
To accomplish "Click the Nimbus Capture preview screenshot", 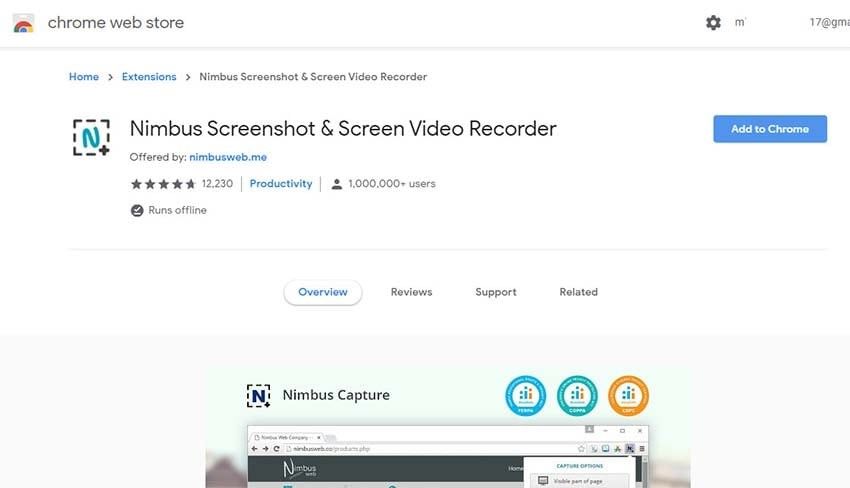I will pyautogui.click(x=448, y=428).
